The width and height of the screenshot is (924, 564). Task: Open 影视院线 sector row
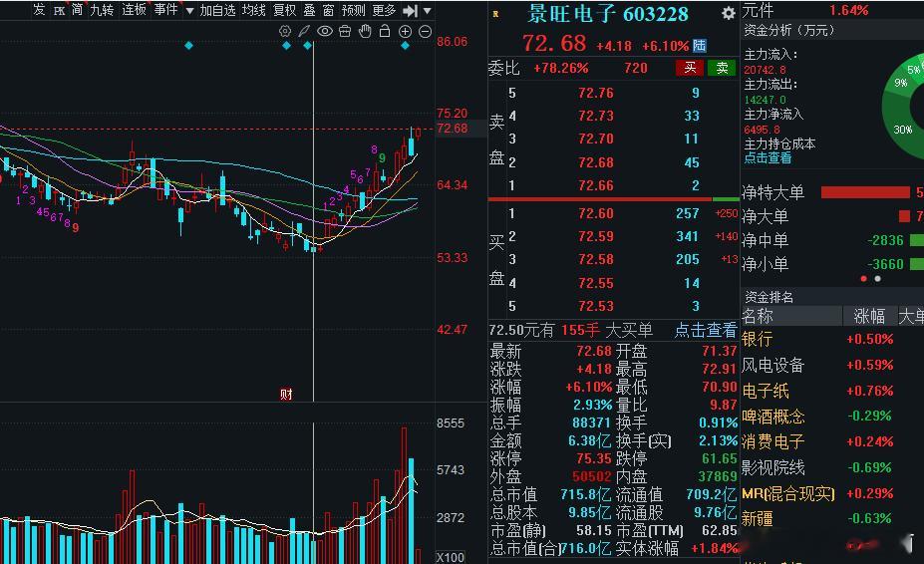click(x=832, y=467)
